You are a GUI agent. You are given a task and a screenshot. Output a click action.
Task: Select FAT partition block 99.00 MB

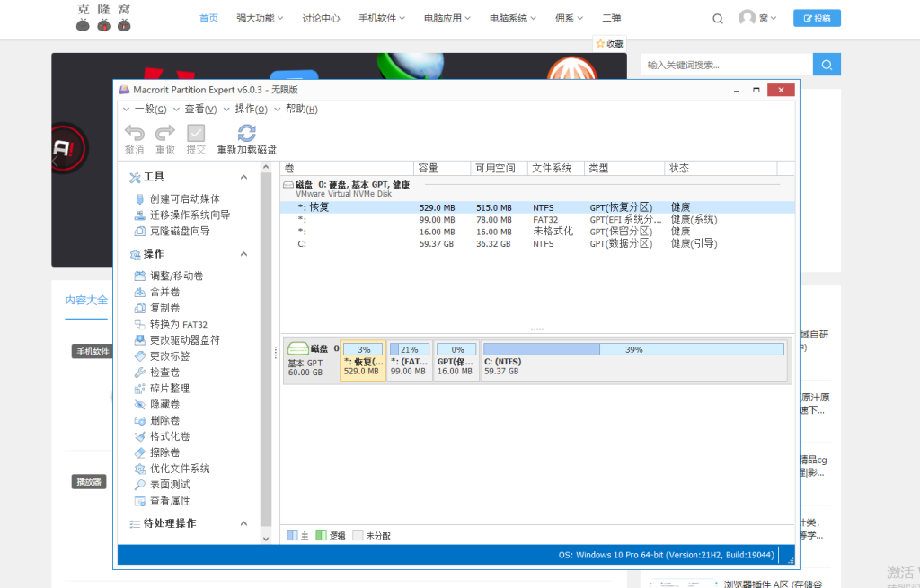(410, 361)
